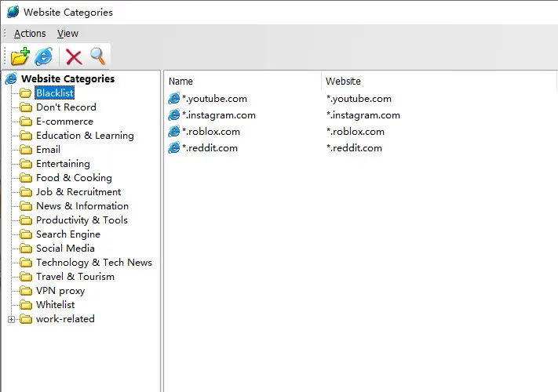Click the add new category folder icon
Screen dimensions: 558x392
20,56
